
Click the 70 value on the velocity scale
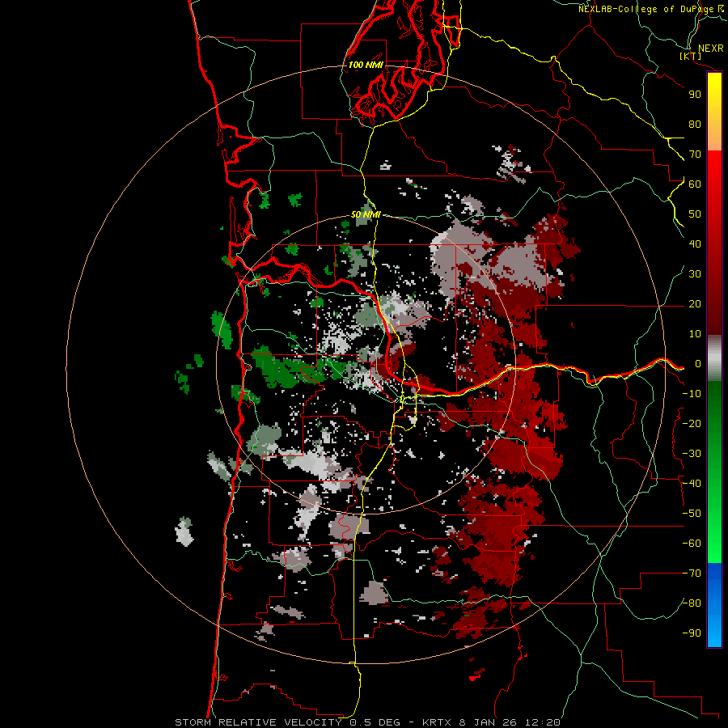coord(695,154)
